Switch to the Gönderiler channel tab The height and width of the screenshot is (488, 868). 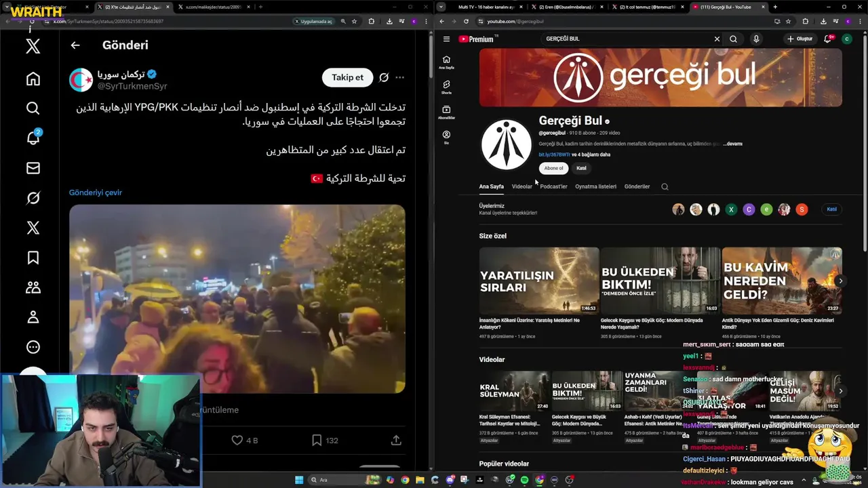pyautogui.click(x=637, y=186)
